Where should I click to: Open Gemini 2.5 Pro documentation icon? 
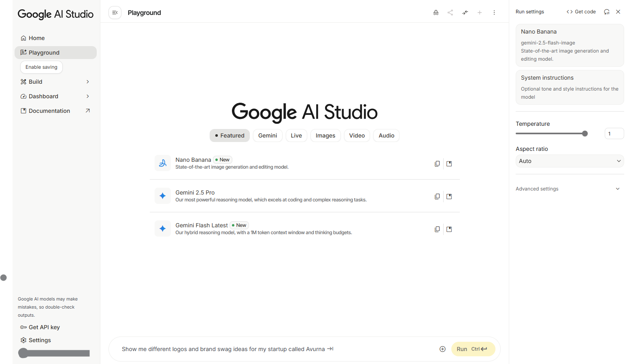tap(449, 197)
